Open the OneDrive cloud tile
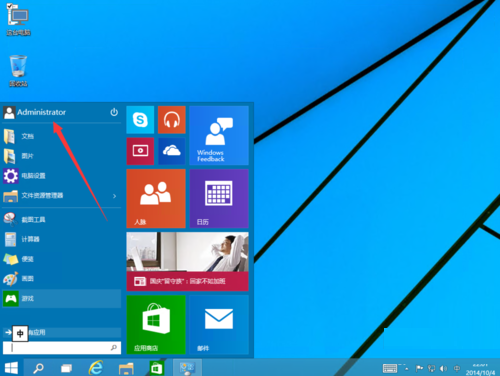Viewport: 500px width, 376px height. [172, 151]
